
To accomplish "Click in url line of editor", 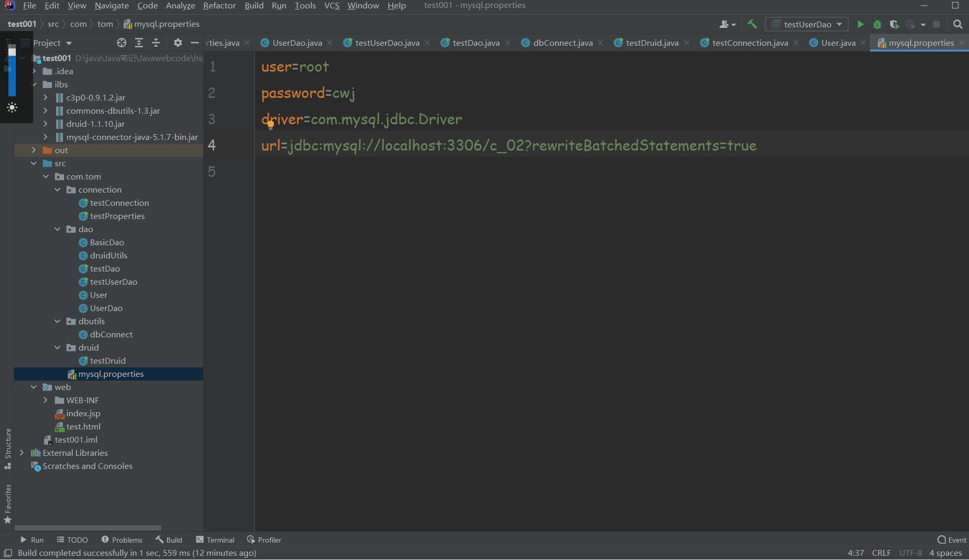I will (x=509, y=145).
